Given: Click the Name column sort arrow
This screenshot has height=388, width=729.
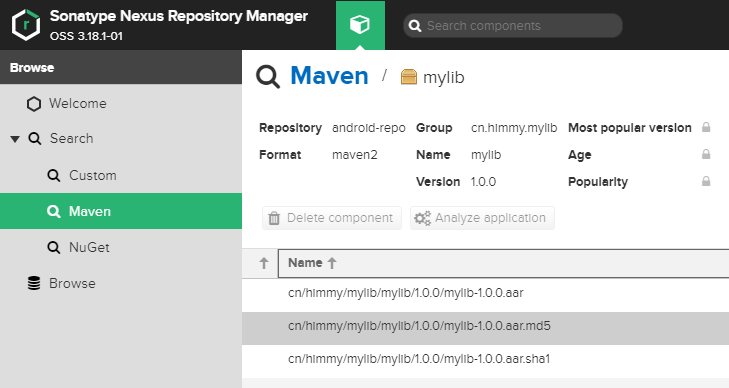Looking at the screenshot, I should point(331,263).
